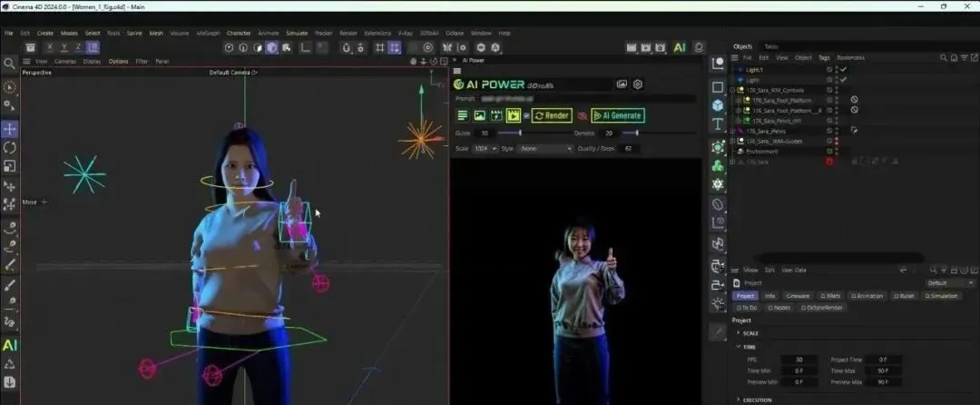Open the search icon in Objects panel
980x405 pixels.
pyautogui.click(x=943, y=57)
